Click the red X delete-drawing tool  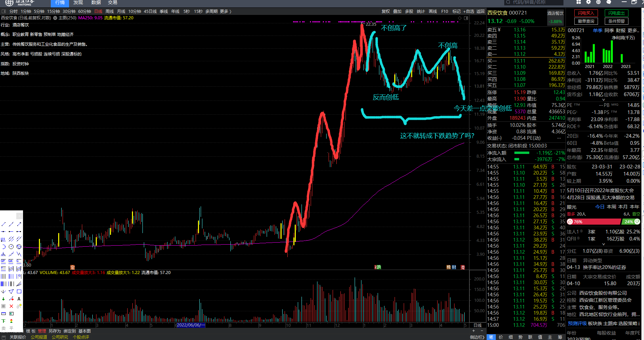[11, 306]
